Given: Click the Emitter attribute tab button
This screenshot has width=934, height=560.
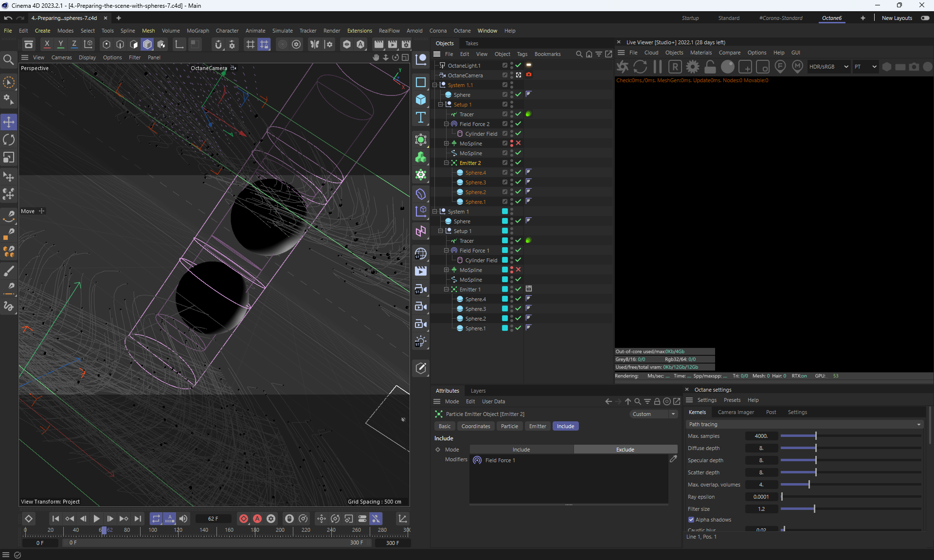Looking at the screenshot, I should click(538, 426).
